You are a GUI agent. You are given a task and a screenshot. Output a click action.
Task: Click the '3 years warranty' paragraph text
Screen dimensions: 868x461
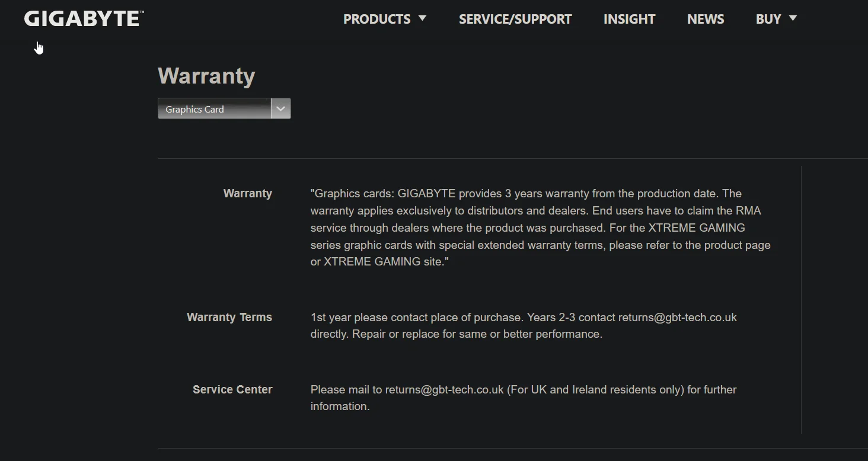point(541,228)
